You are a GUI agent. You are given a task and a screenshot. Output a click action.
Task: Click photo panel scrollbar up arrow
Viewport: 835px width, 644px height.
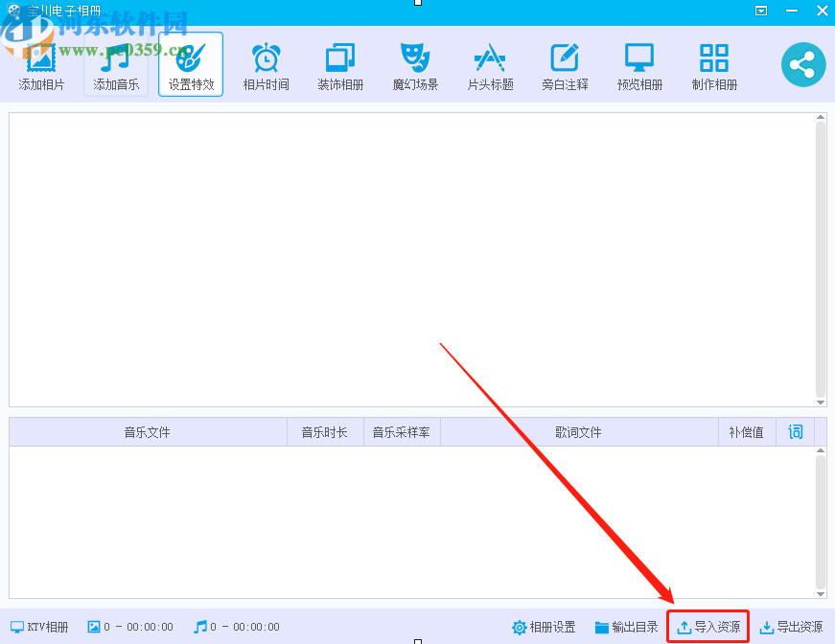pyautogui.click(x=821, y=117)
